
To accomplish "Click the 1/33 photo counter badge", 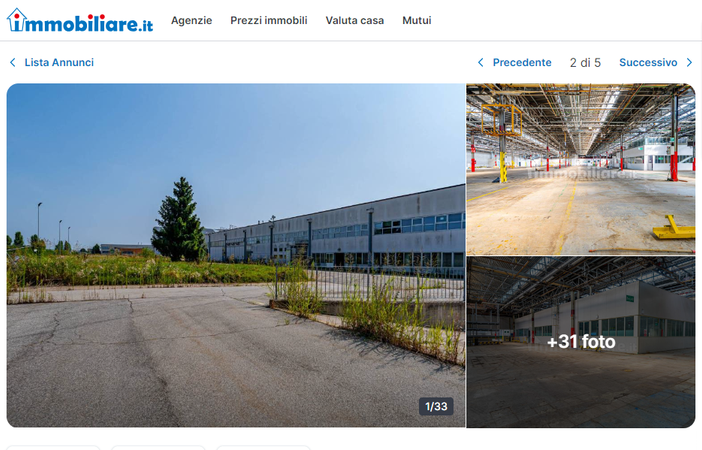I will pos(436,407).
